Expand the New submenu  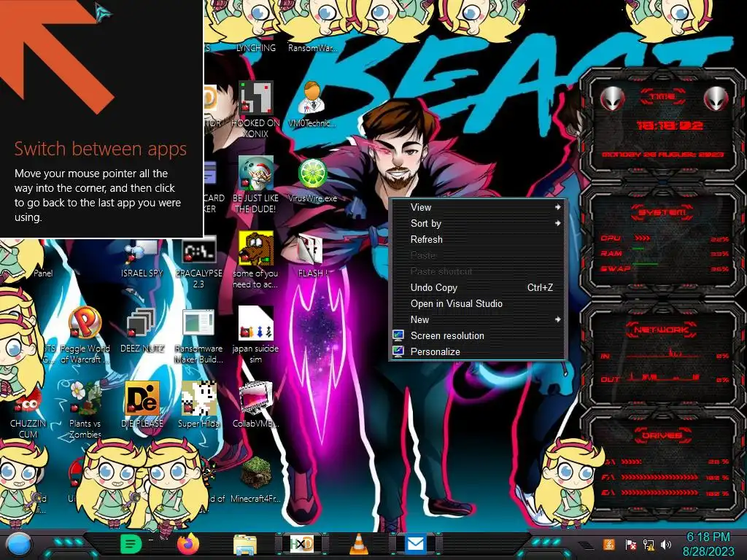tap(479, 319)
